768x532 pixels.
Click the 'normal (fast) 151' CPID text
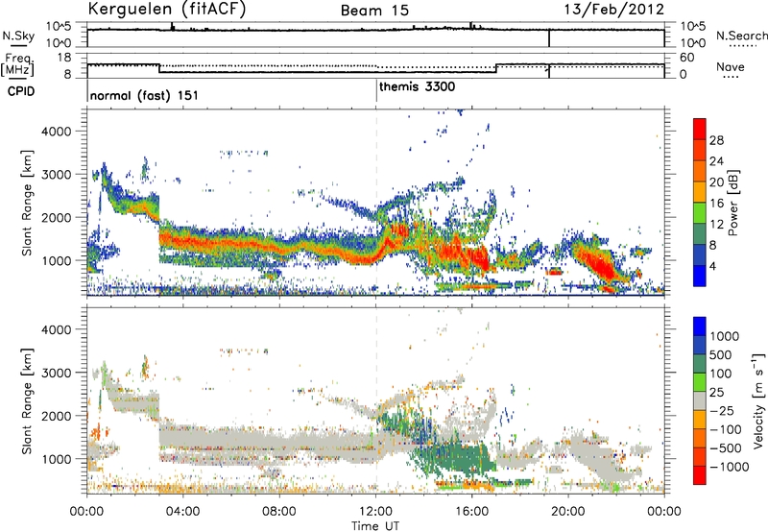tap(145, 95)
